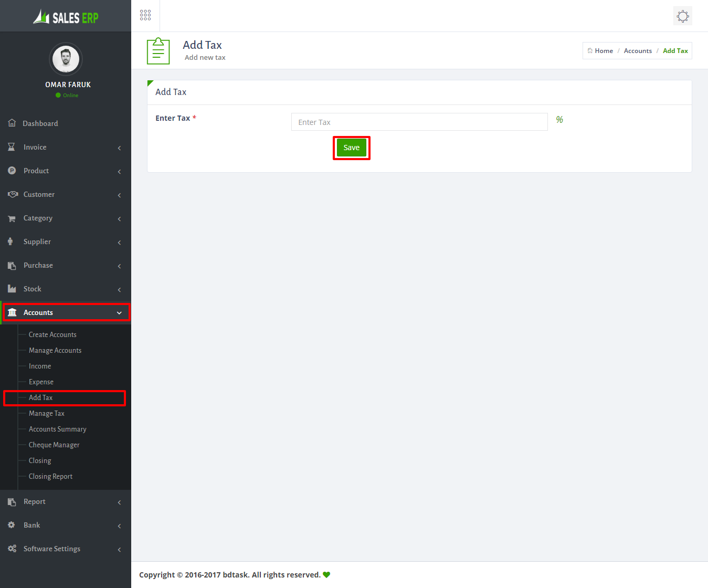This screenshot has width=708, height=588.
Task: Click the Dashboard home icon in sidebar
Action: click(12, 123)
